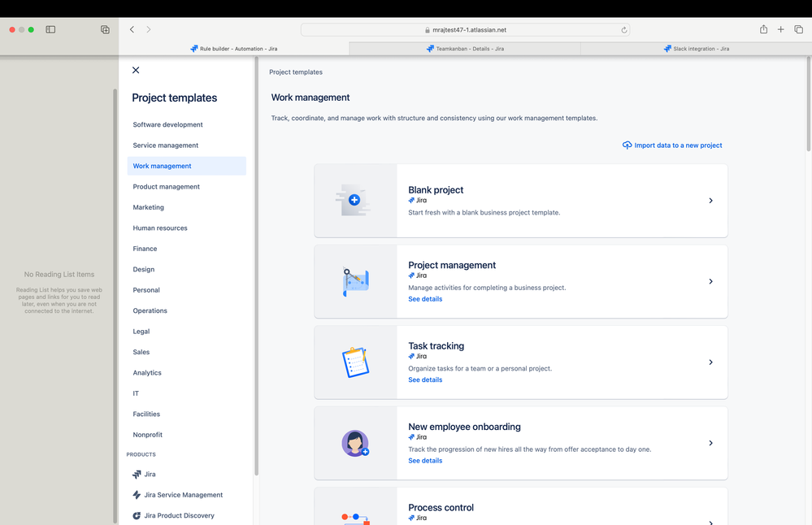
Task: Click Jira logo under Blank project
Action: tap(418, 201)
